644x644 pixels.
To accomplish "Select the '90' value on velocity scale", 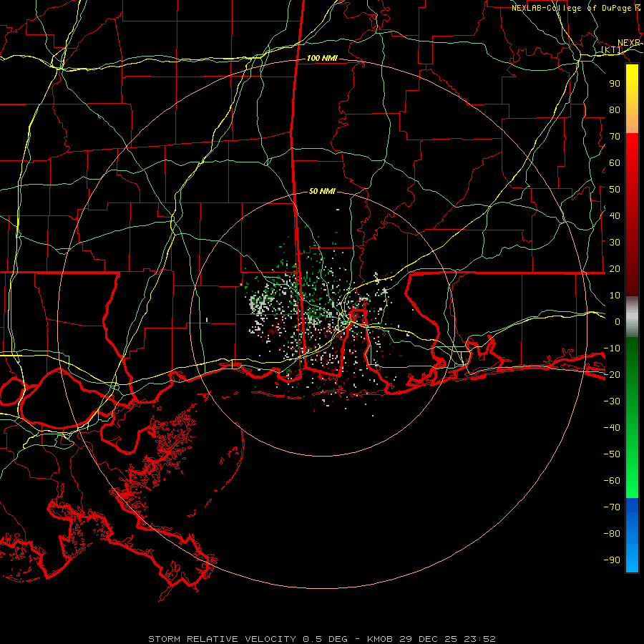I will coord(615,84).
